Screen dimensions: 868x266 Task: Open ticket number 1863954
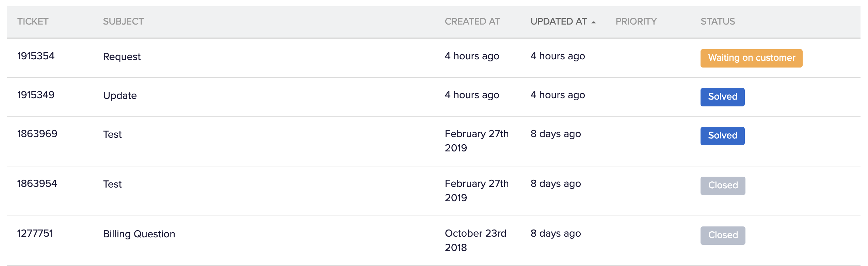[x=37, y=183]
